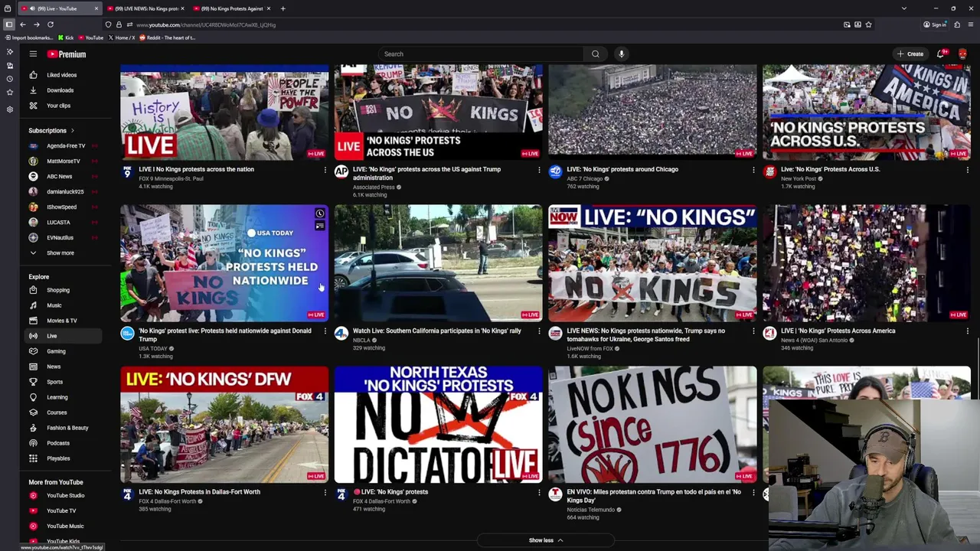Open more options for ABC 7 Chicago video

(x=753, y=170)
